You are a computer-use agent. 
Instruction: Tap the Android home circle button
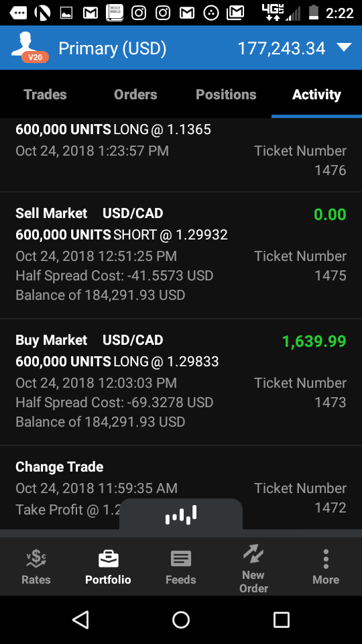pos(181,620)
